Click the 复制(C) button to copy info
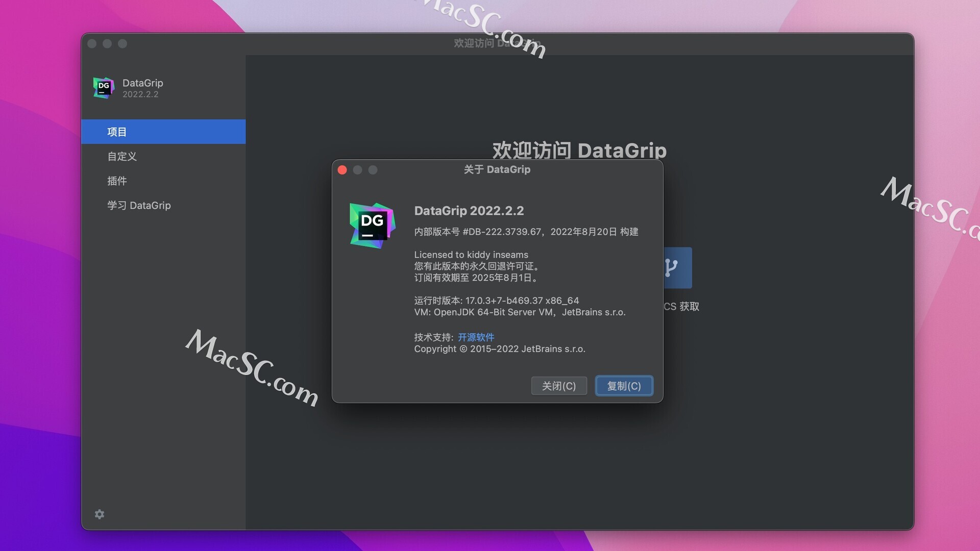 click(x=623, y=385)
